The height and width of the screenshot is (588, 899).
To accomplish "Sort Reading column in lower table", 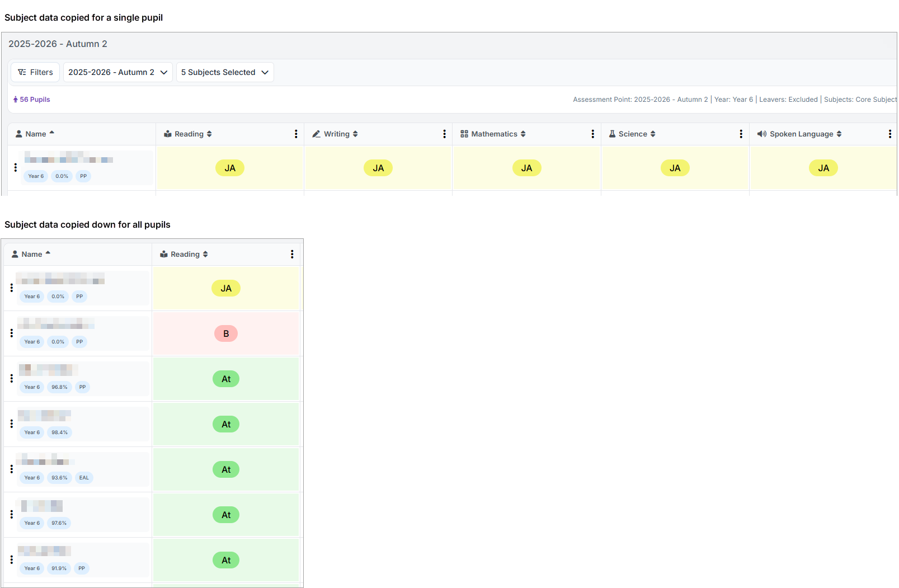I will (205, 255).
